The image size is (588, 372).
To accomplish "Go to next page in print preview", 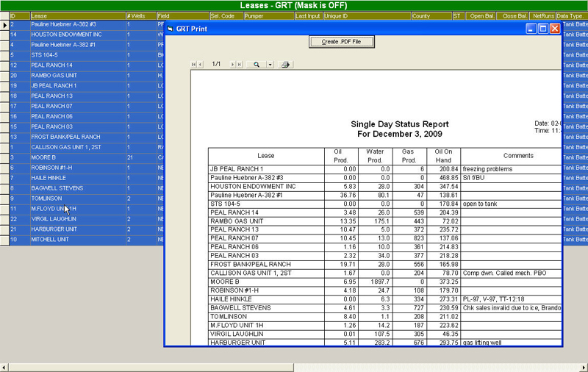I will (x=232, y=65).
